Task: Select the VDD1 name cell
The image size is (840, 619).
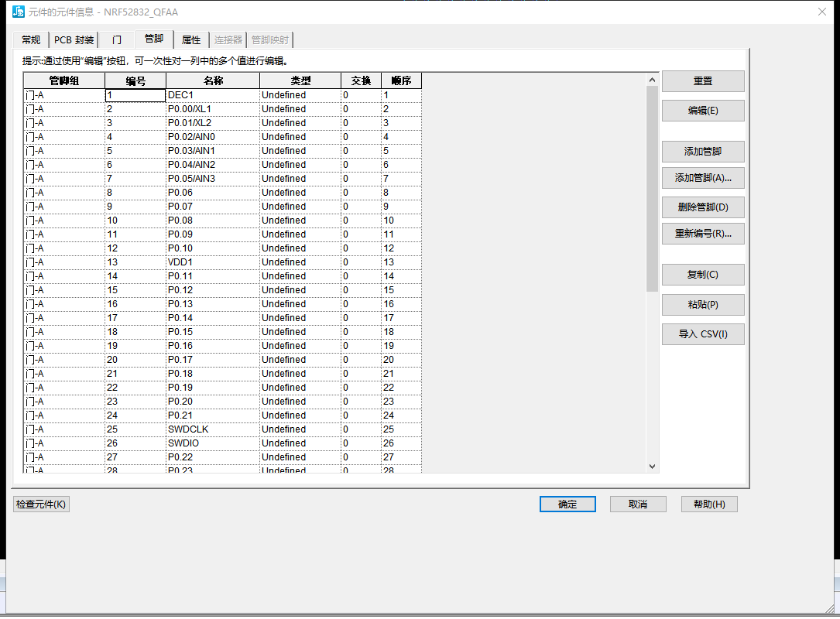Action: tap(213, 262)
